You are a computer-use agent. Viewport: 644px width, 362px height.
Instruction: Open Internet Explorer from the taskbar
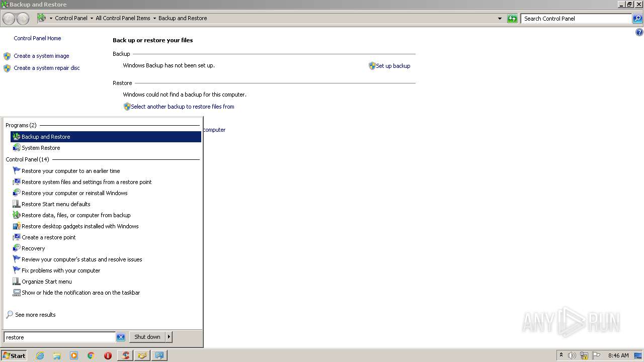(40, 355)
